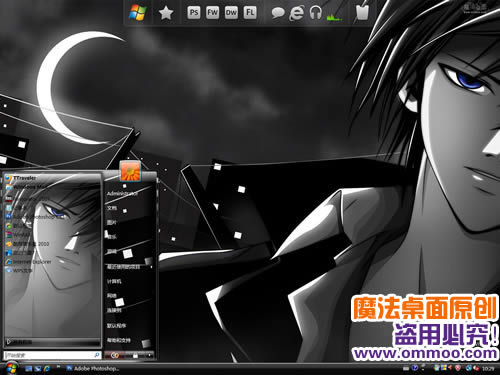
Task: Launch Flash via the FL dock icon
Action: [250, 13]
